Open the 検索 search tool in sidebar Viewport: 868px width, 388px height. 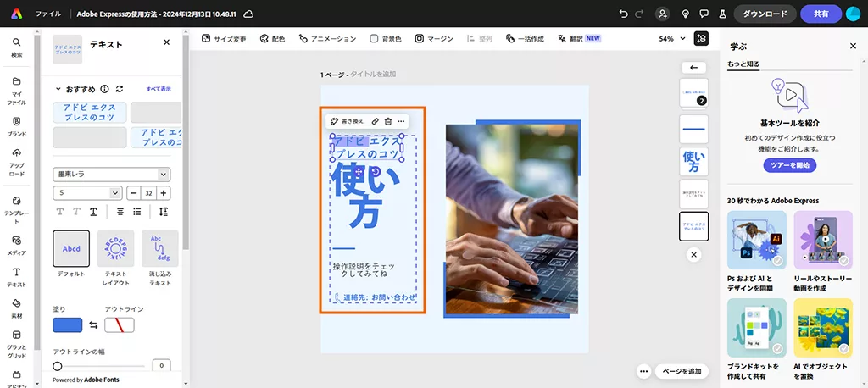(x=17, y=47)
